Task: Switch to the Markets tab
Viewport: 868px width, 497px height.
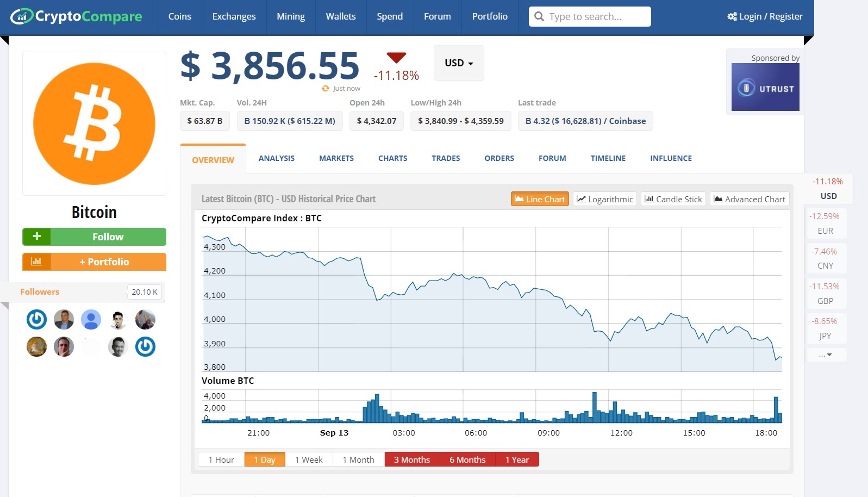Action: click(x=336, y=158)
